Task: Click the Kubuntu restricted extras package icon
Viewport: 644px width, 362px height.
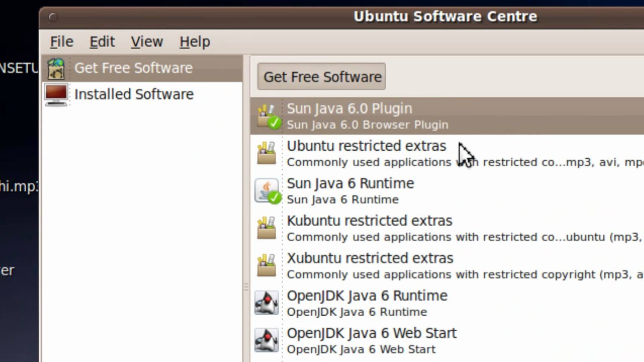Action: [267, 228]
